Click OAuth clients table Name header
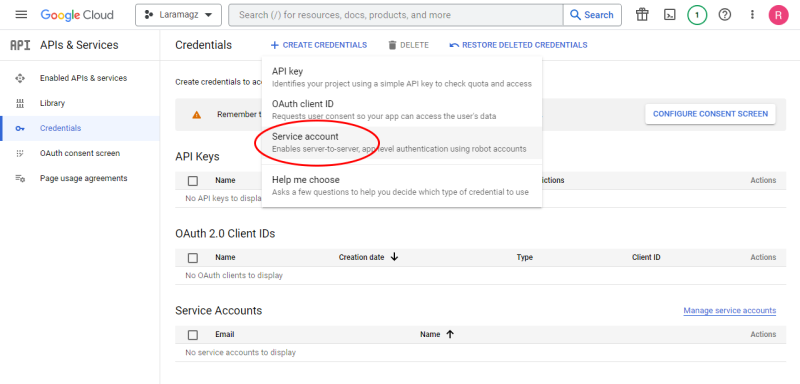 coord(225,257)
